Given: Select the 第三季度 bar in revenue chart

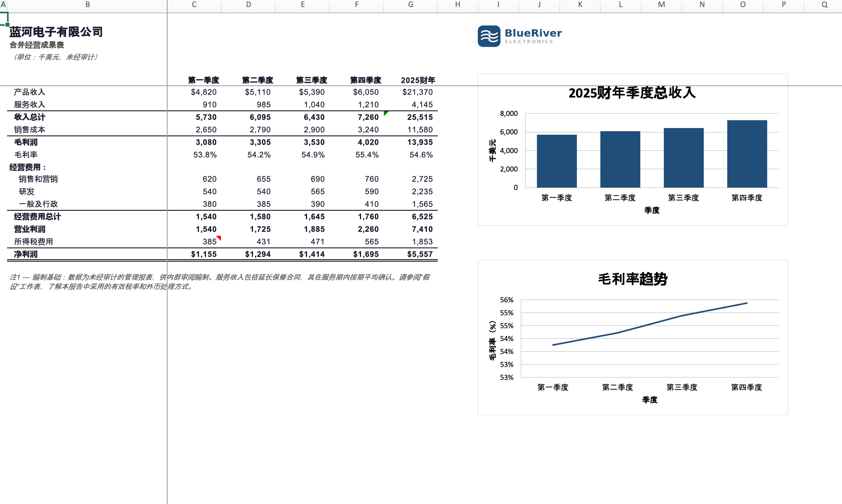Looking at the screenshot, I should pos(683,158).
